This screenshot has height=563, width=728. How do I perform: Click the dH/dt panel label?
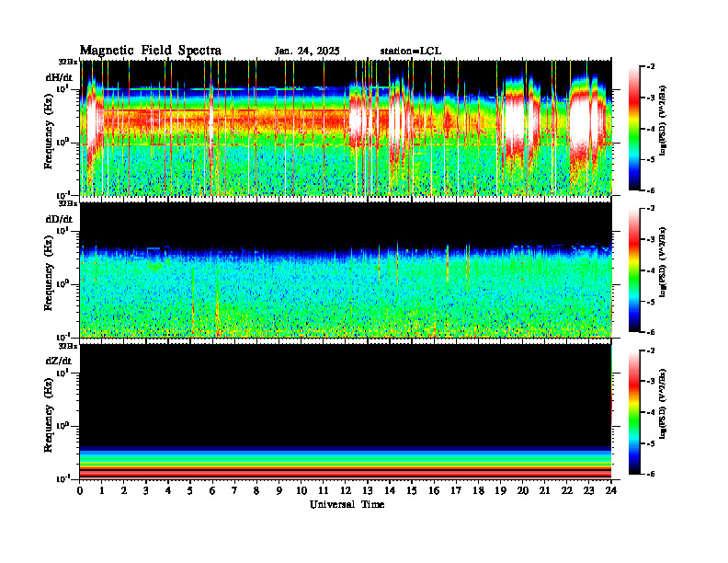pos(59,77)
